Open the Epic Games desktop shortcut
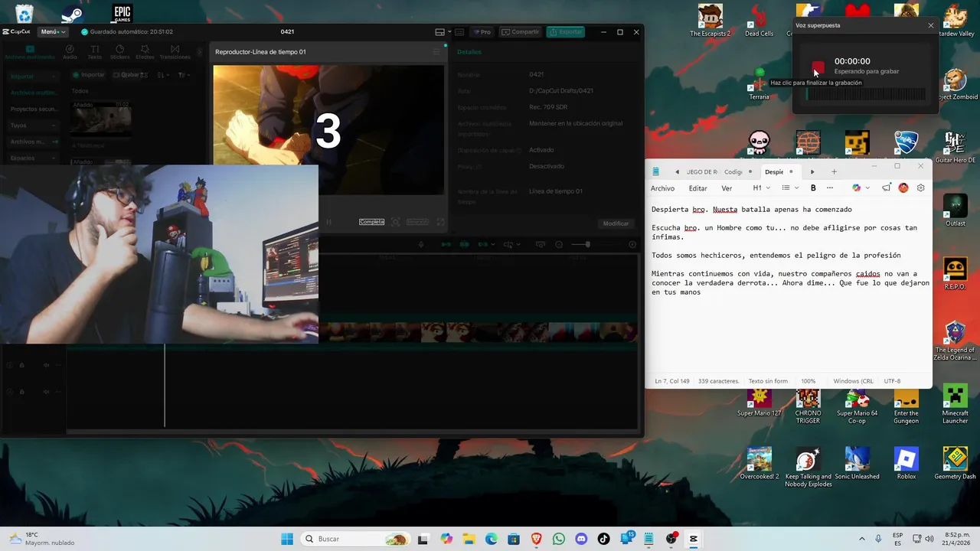 coord(122,14)
